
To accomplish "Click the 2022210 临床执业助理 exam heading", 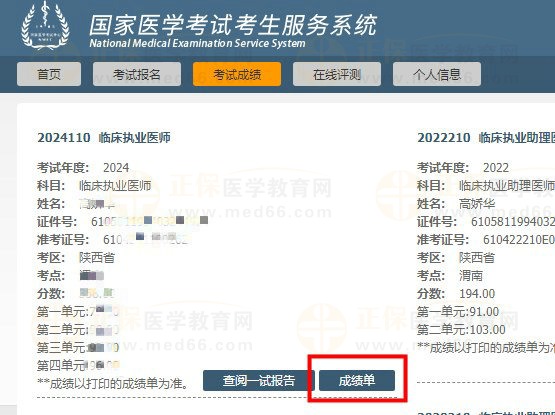I will click(486, 137).
